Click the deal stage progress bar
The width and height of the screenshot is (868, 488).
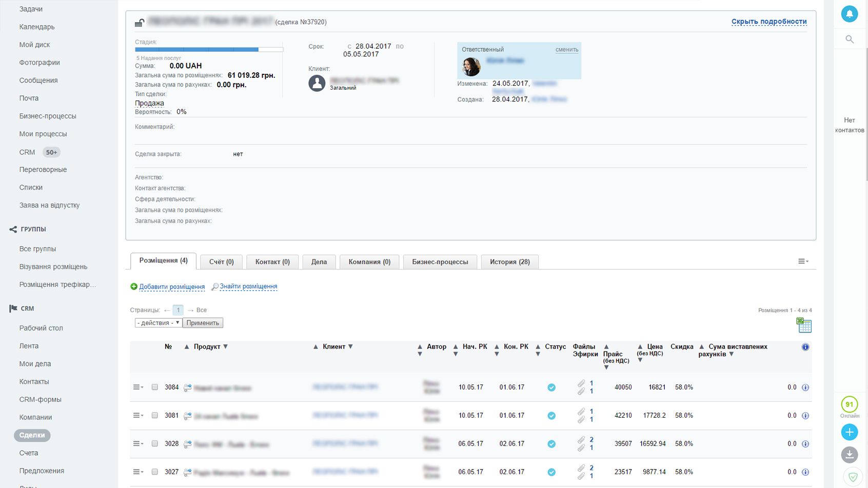[x=209, y=50]
